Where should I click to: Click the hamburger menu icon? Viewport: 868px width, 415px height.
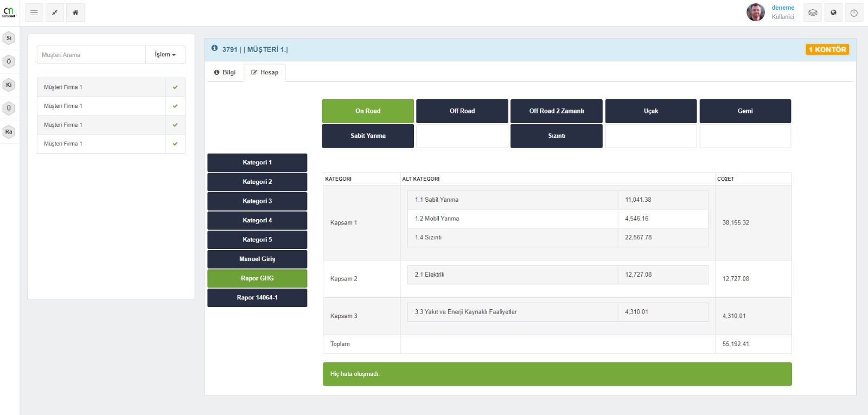(34, 12)
